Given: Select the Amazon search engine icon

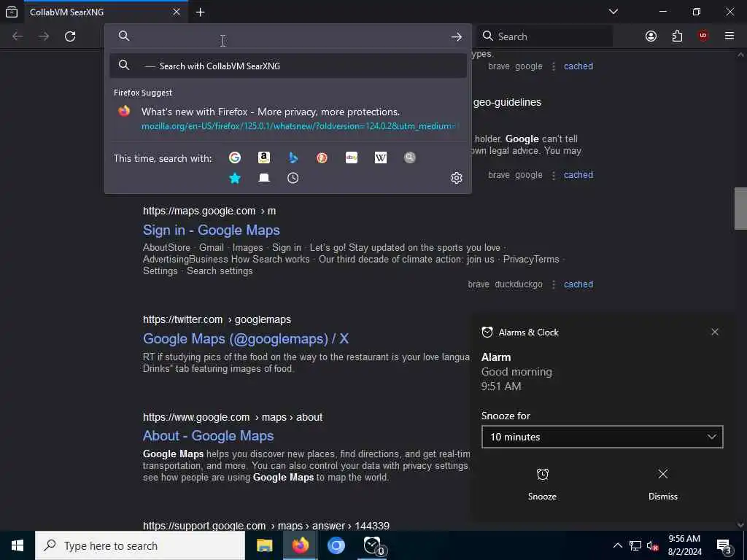Looking at the screenshot, I should coord(264,157).
